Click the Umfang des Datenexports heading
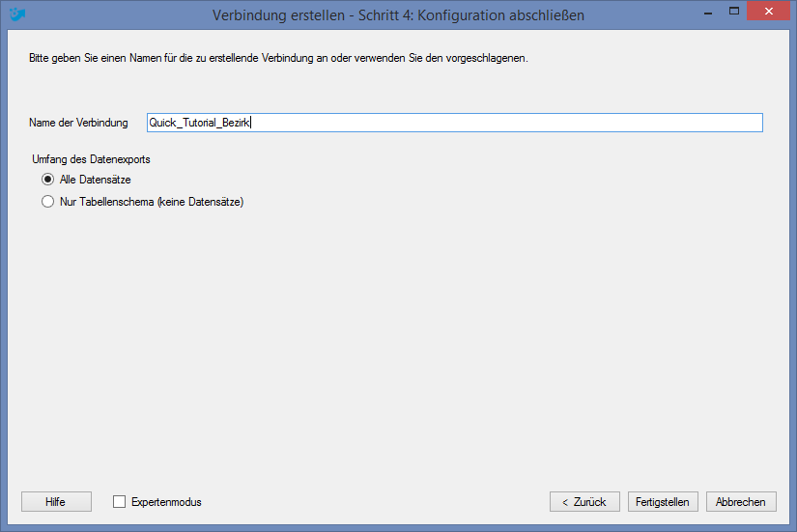The height and width of the screenshot is (532, 797). 91,159
